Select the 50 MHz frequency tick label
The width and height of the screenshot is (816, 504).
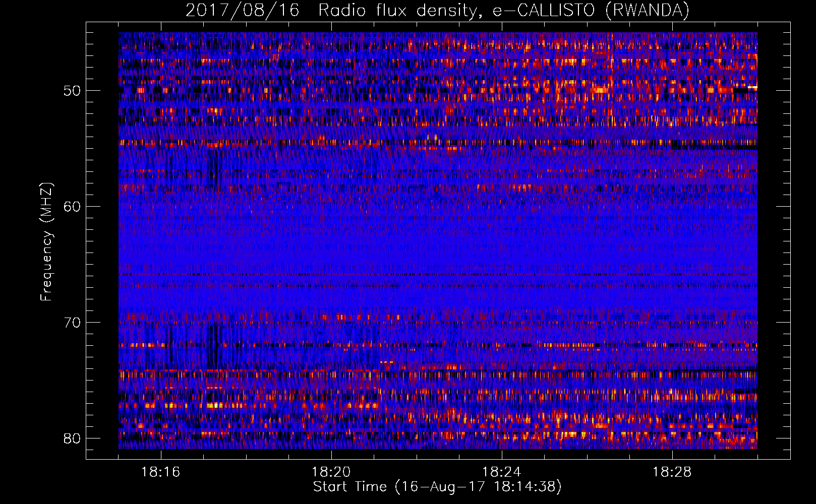click(72, 91)
